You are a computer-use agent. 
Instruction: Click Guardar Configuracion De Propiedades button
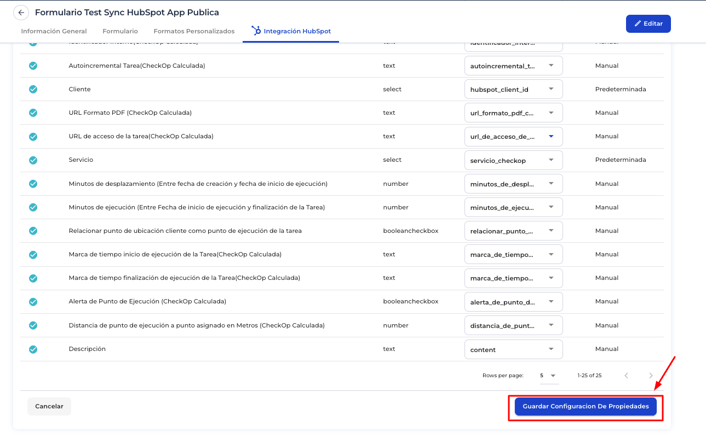click(585, 406)
